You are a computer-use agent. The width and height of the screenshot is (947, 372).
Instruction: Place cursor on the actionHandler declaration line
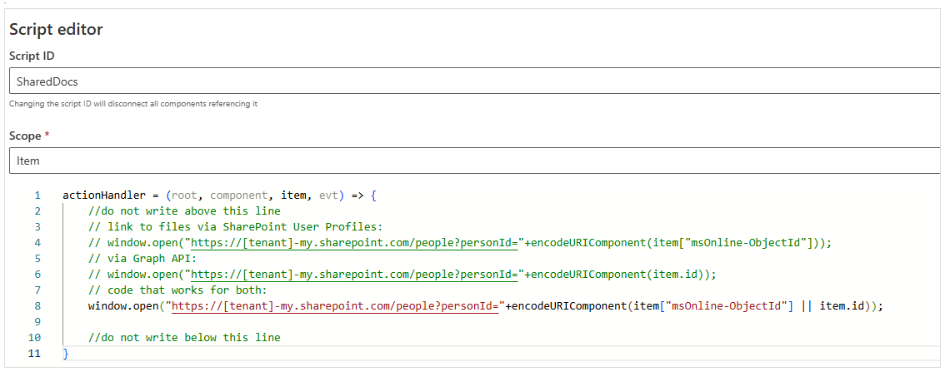click(x=219, y=196)
